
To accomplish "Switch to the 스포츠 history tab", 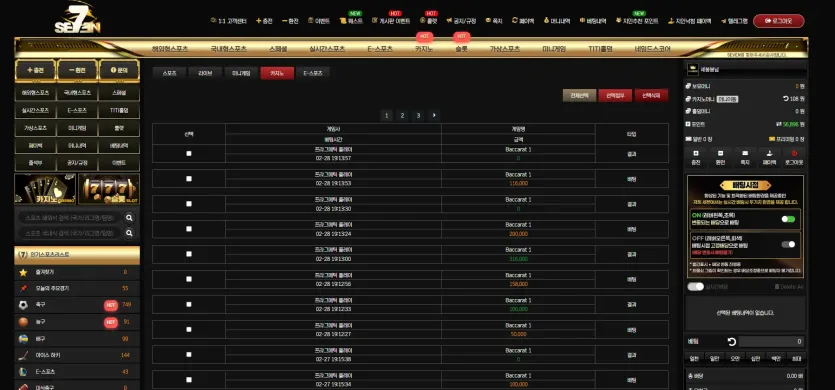I will (x=169, y=73).
